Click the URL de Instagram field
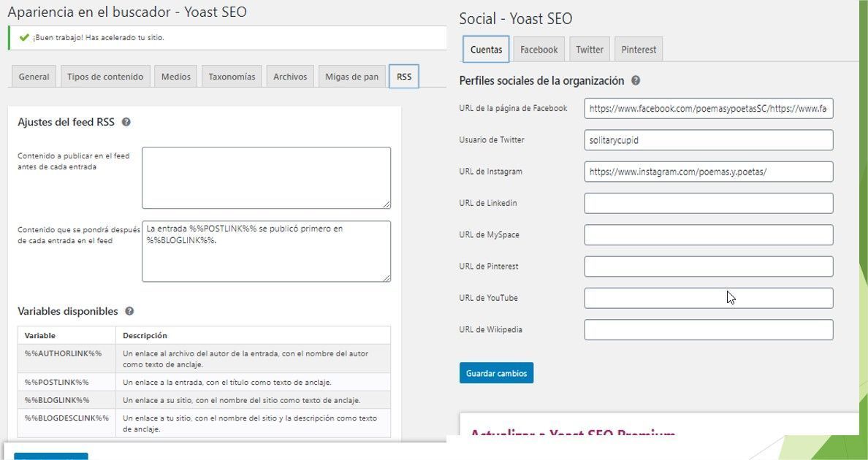 tap(709, 172)
